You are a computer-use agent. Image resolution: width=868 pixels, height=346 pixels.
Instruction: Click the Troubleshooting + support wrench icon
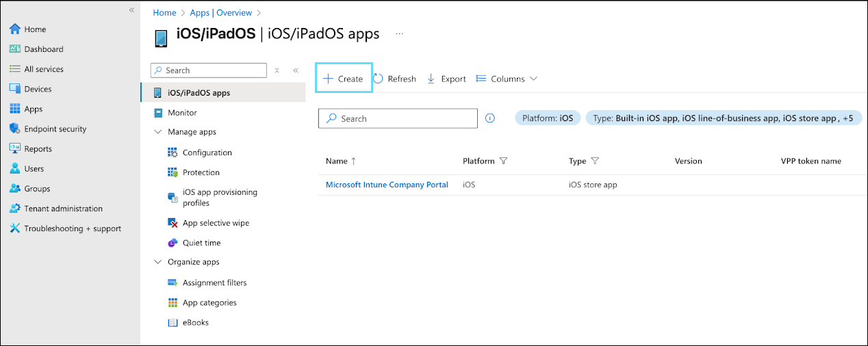coord(15,228)
